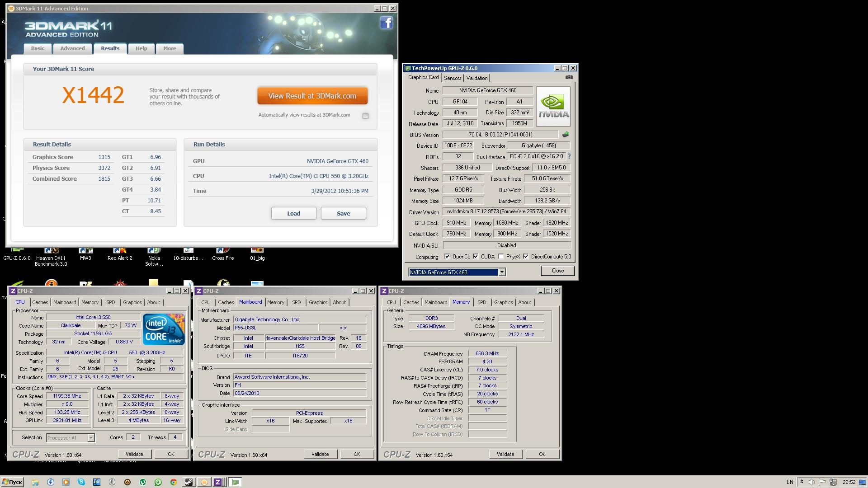Click the network tray icon
This screenshot has height=488, width=868.
[833, 482]
